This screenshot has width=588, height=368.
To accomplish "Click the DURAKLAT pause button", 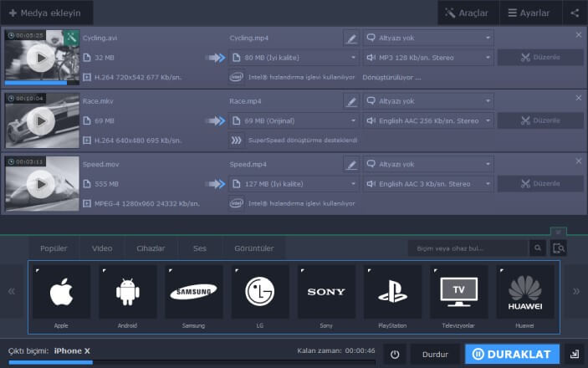I will 512,354.
